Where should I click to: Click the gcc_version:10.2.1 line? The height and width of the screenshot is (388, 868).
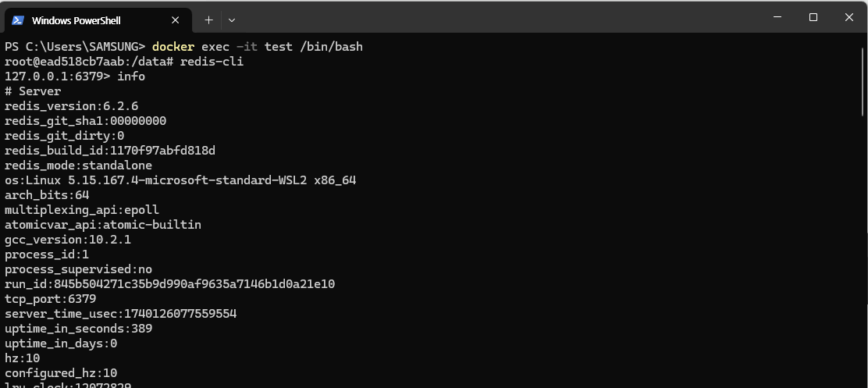click(x=68, y=240)
